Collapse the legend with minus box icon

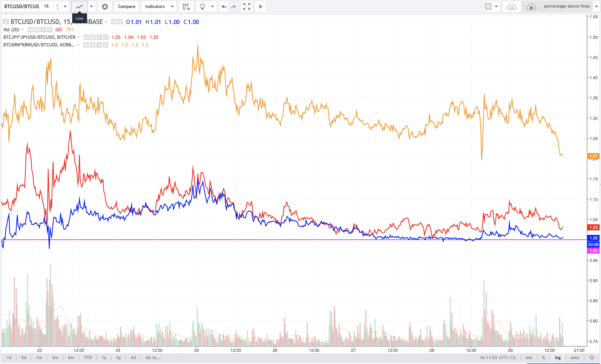pyautogui.click(x=6, y=22)
